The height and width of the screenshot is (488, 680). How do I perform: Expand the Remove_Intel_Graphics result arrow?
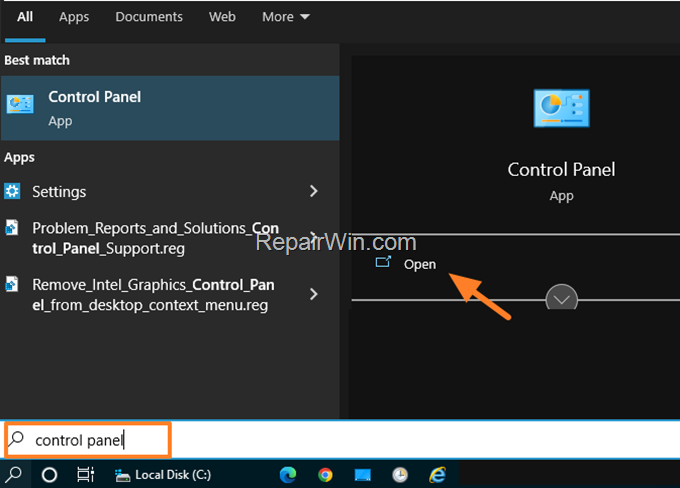click(x=314, y=295)
